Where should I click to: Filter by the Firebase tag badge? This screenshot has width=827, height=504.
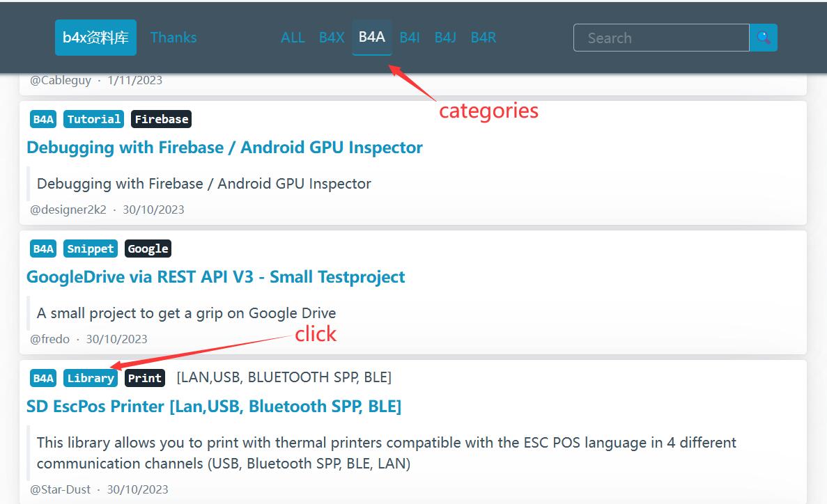[161, 119]
